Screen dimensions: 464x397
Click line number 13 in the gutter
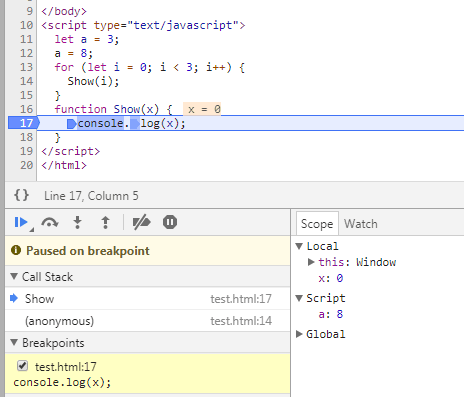tap(26, 67)
